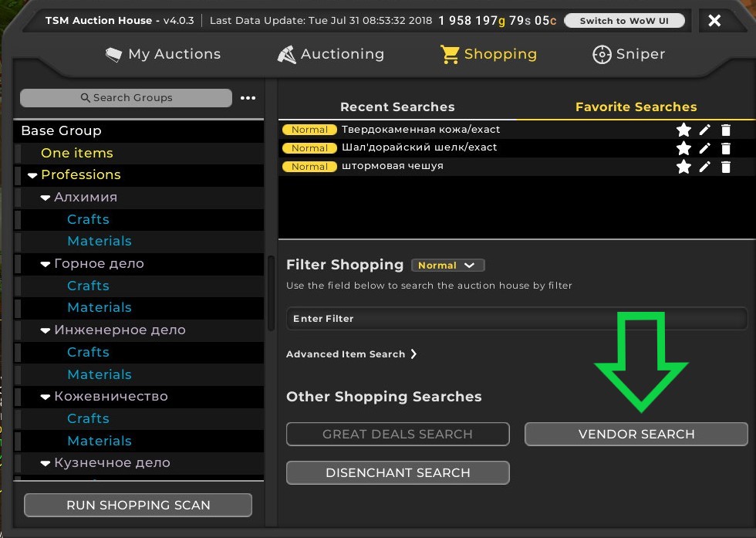Run the Твердокаменная кожа/exact favorite search
Viewport: 756px width, 538px height.
click(420, 130)
